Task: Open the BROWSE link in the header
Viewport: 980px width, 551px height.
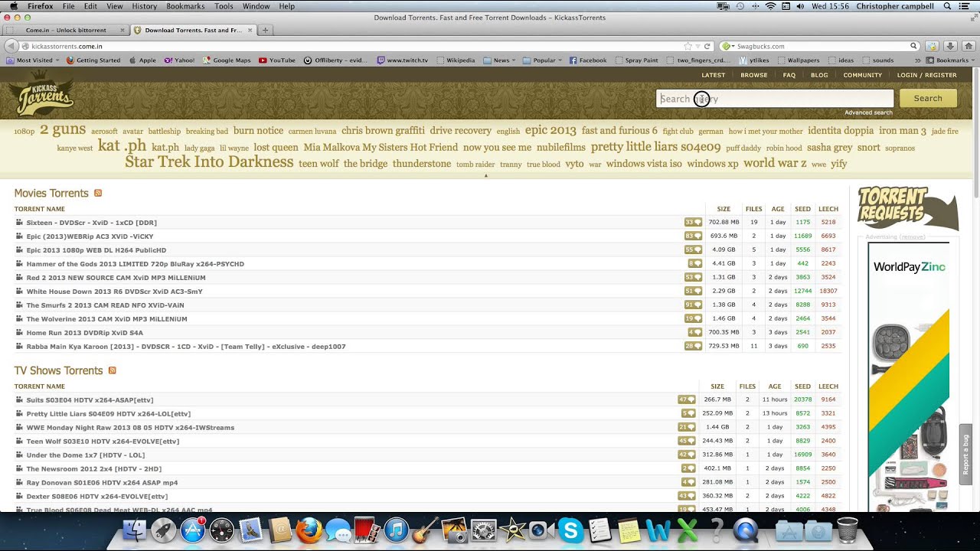Action: click(753, 75)
